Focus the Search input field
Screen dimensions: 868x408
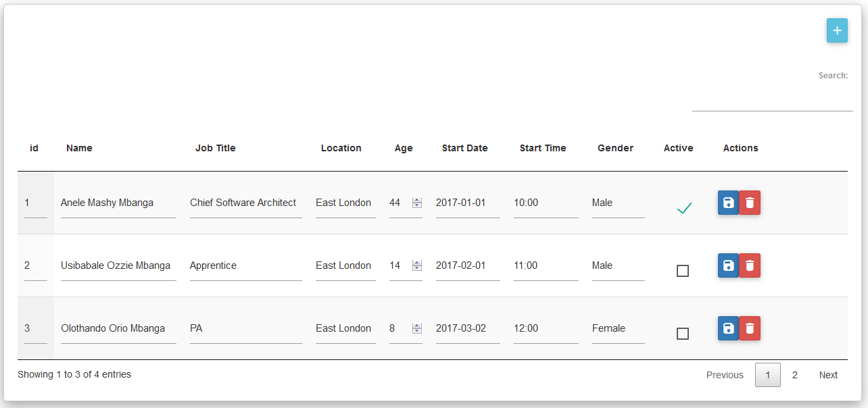point(772,99)
